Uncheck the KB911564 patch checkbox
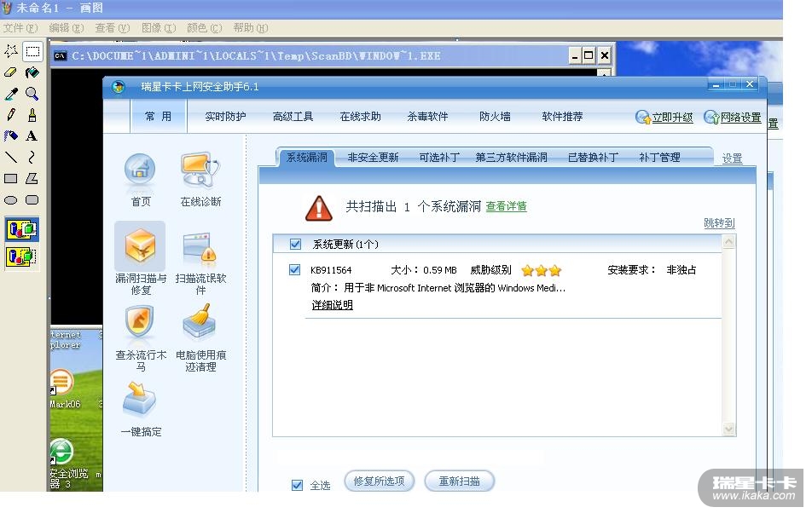812x513 pixels. (x=294, y=270)
